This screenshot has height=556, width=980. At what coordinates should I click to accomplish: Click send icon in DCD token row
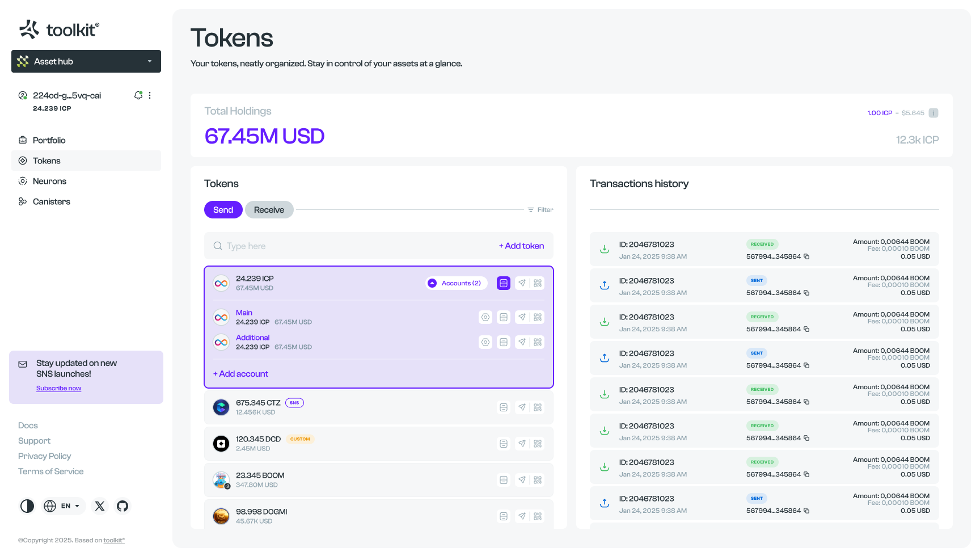(522, 444)
